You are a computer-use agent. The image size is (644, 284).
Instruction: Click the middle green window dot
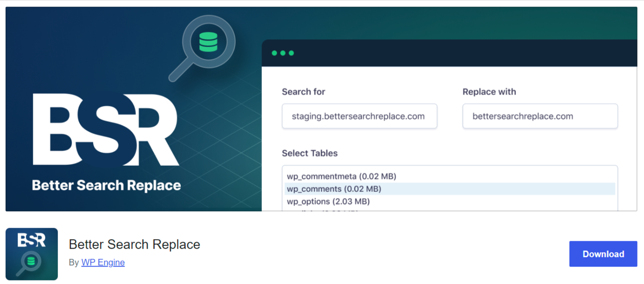tap(283, 53)
